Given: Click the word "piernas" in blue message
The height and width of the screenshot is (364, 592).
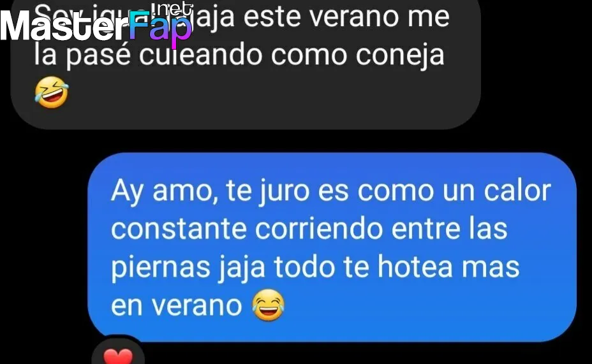Looking at the screenshot, I should click(161, 268).
